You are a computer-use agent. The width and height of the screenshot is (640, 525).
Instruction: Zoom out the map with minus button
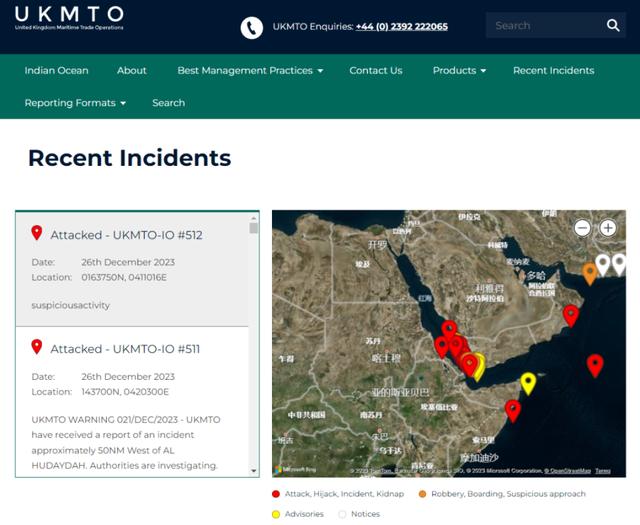click(x=582, y=228)
